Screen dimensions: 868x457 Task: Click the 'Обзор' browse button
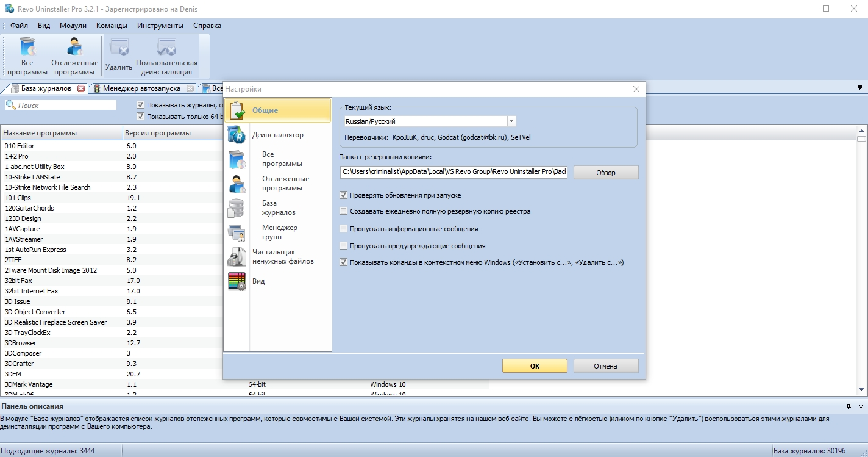coord(606,173)
